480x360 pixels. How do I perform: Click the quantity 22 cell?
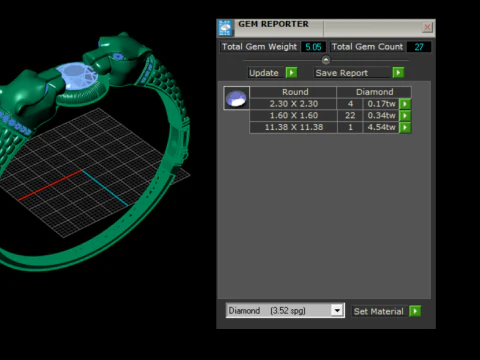pos(350,116)
